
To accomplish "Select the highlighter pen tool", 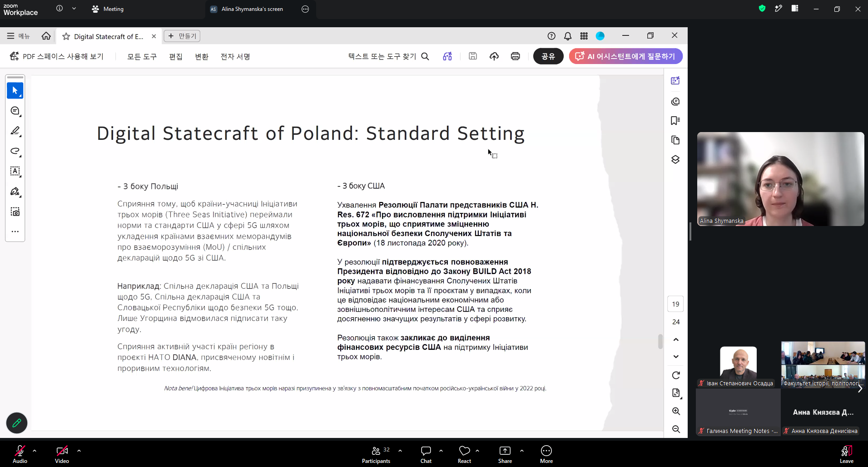I will point(15,131).
